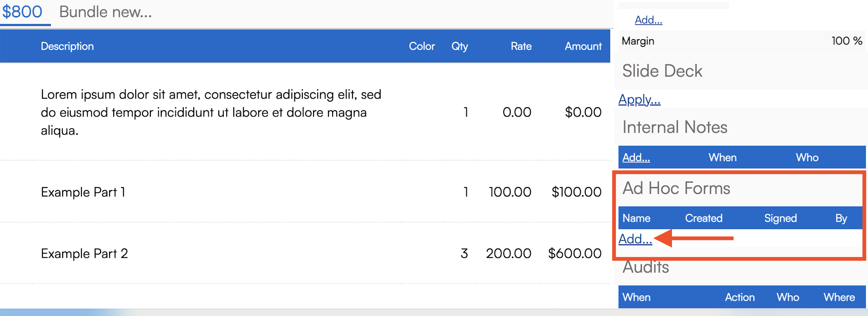Click the Add... link above Margin
Viewport: 868px width, 316px height.
pyautogui.click(x=648, y=20)
